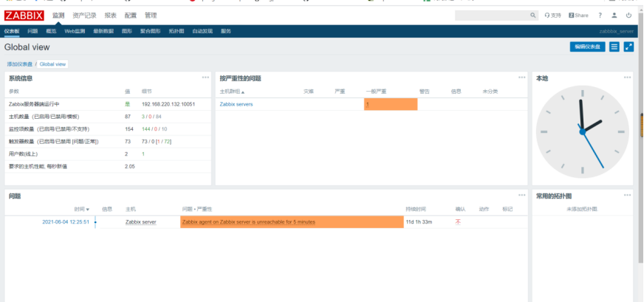Click the global search input field
This screenshot has height=302, width=644.
click(492, 16)
